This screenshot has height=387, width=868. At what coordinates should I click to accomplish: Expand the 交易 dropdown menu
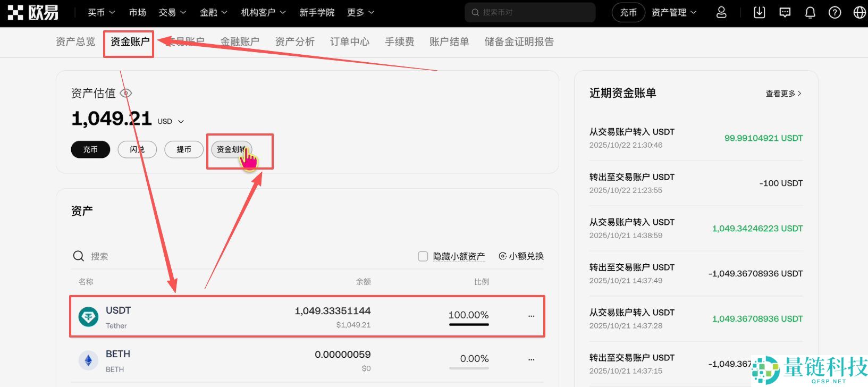click(172, 12)
